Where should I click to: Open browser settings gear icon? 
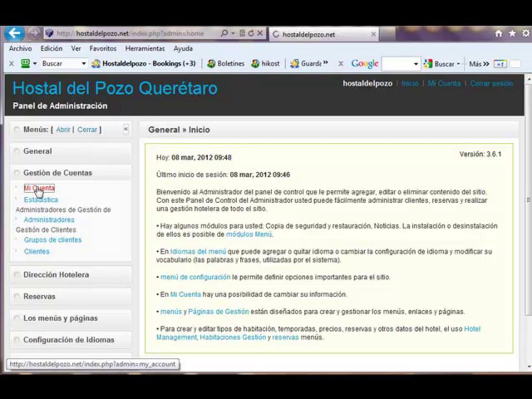click(526, 33)
